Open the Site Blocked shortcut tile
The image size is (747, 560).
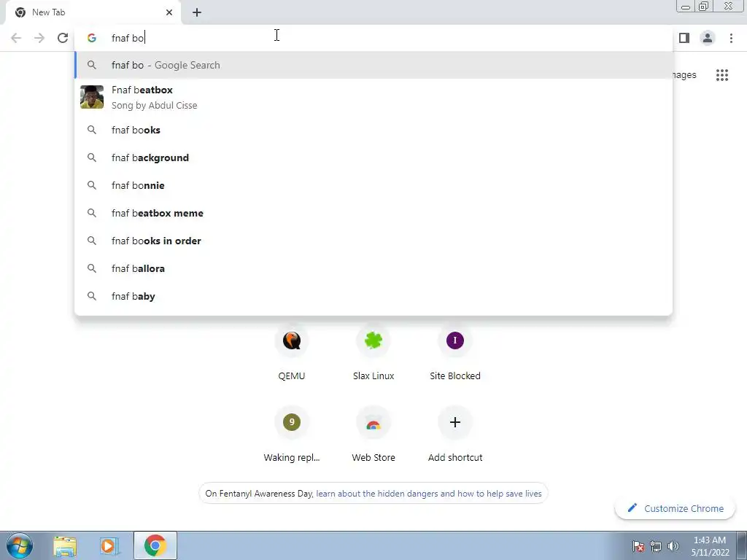(x=455, y=354)
